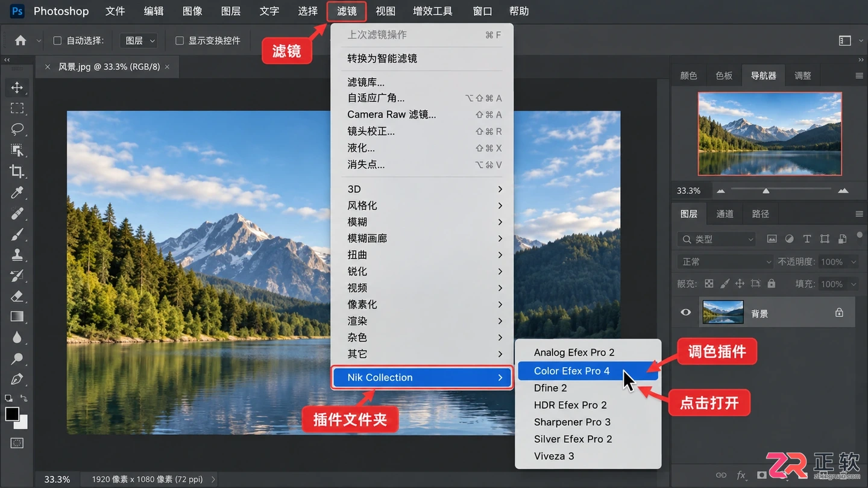The width and height of the screenshot is (868, 488).
Task: Toggle lock transparent pixels
Action: 709,284
